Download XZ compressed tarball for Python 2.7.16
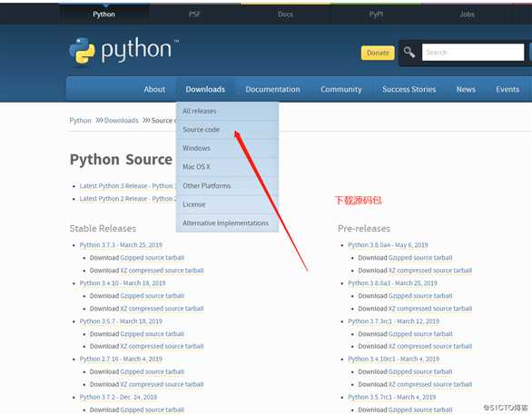The image size is (532, 415). (162, 384)
